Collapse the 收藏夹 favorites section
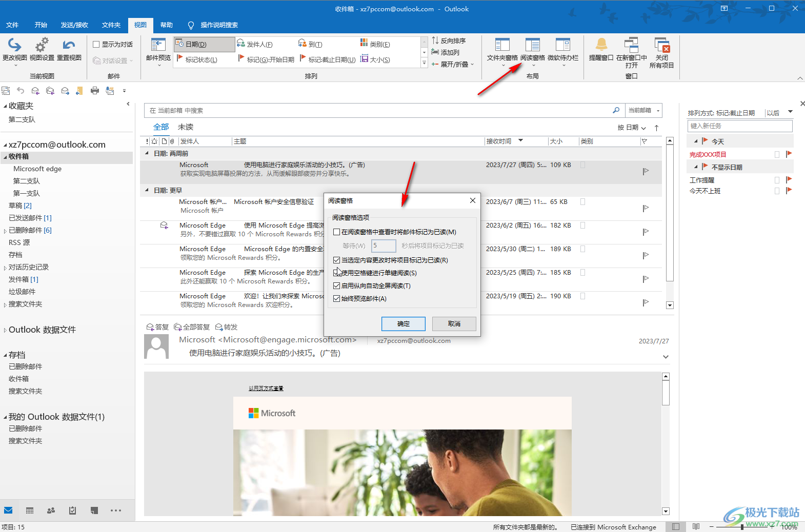 5,106
